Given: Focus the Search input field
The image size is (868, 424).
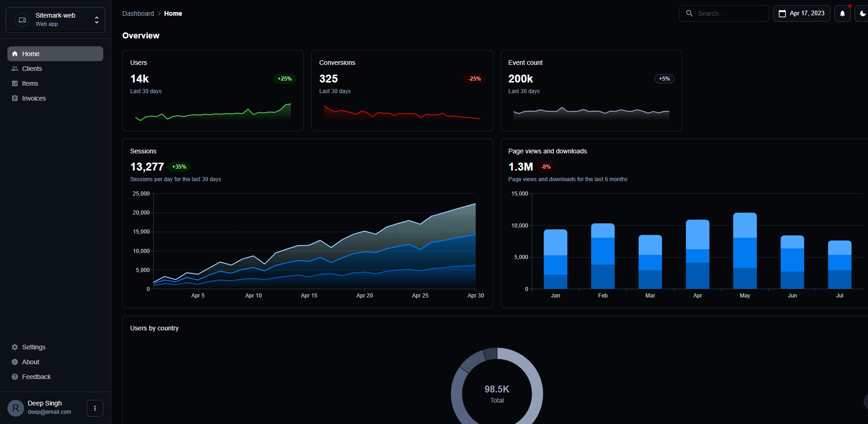Looking at the screenshot, I should [x=724, y=13].
